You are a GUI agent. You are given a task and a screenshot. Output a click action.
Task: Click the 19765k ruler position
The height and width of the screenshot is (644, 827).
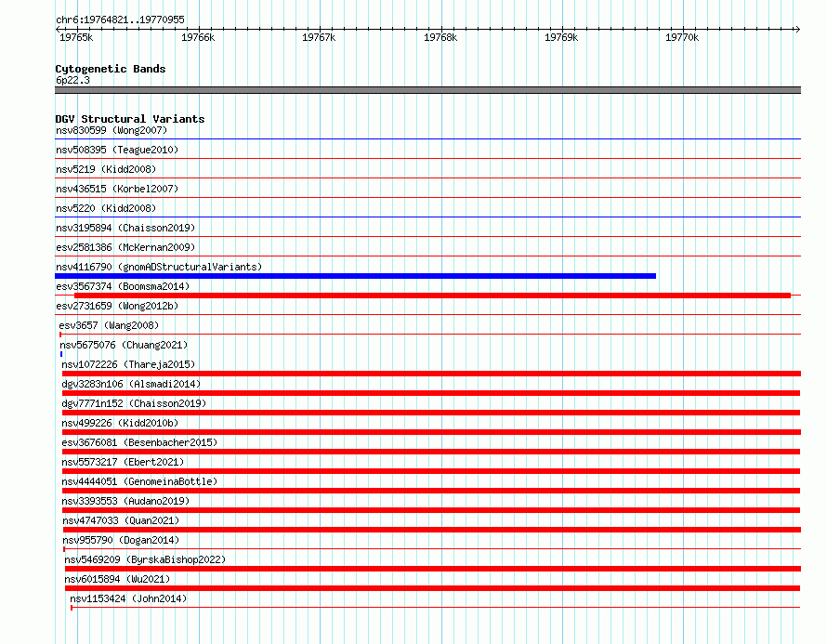click(76, 37)
